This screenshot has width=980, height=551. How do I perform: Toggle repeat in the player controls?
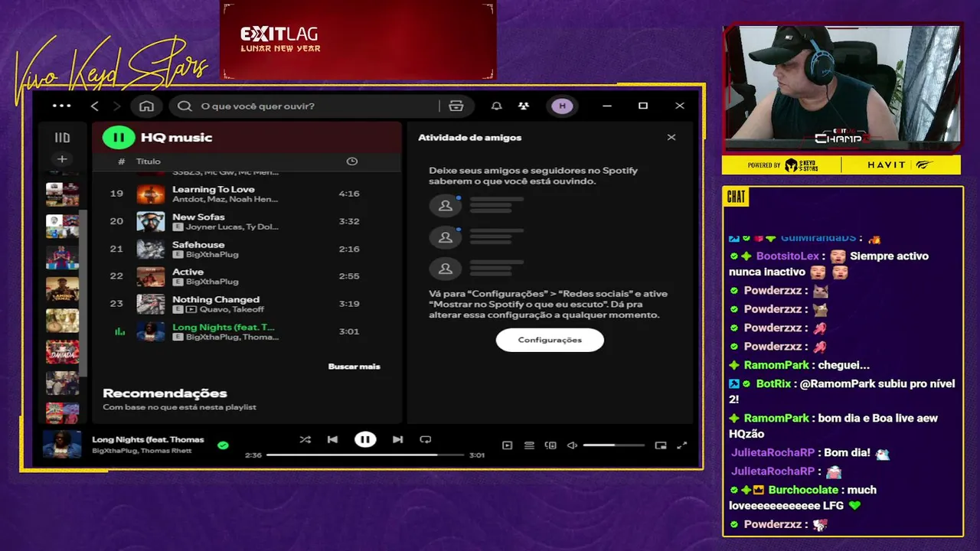click(426, 439)
